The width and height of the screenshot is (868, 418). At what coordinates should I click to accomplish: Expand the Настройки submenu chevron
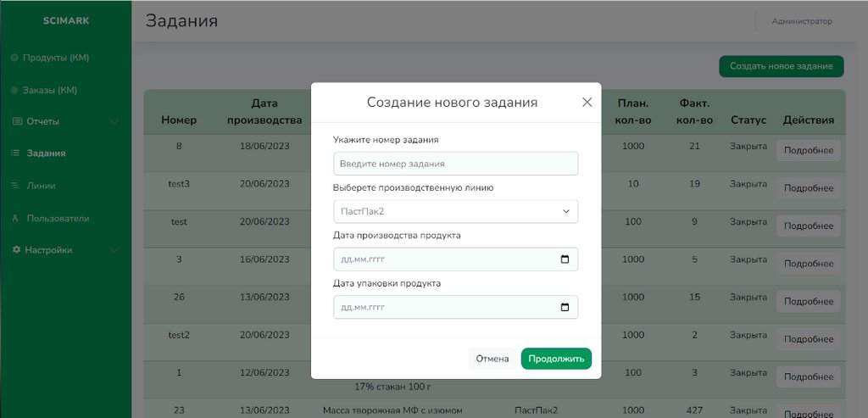tap(114, 250)
